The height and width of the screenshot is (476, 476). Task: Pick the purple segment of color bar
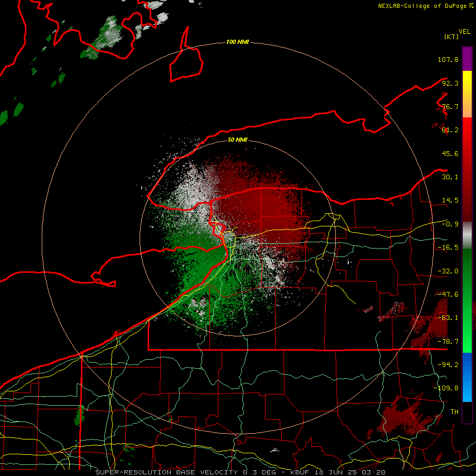pyautogui.click(x=467, y=59)
